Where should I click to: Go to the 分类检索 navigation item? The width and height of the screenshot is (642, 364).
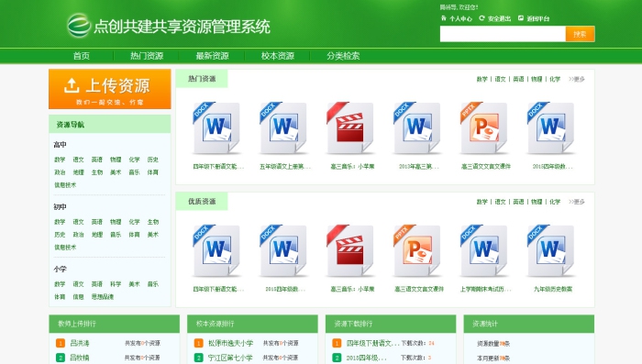(343, 56)
